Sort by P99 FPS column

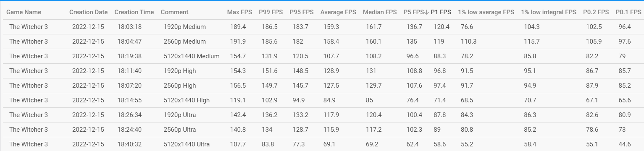pyautogui.click(x=271, y=12)
